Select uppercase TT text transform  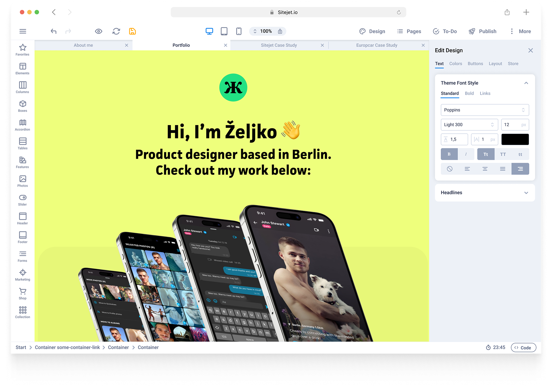(x=503, y=154)
